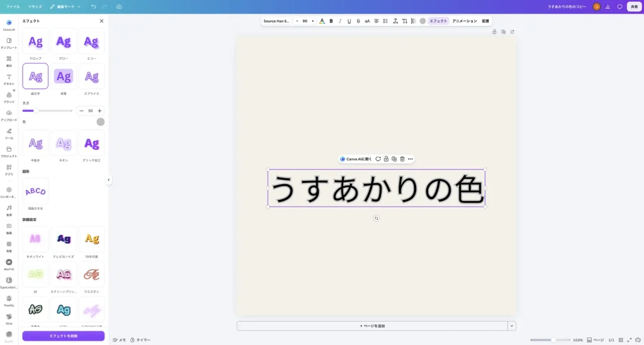This screenshot has width=644, height=345.
Task: Open the 配置 (Position) tab
Action: (x=486, y=21)
